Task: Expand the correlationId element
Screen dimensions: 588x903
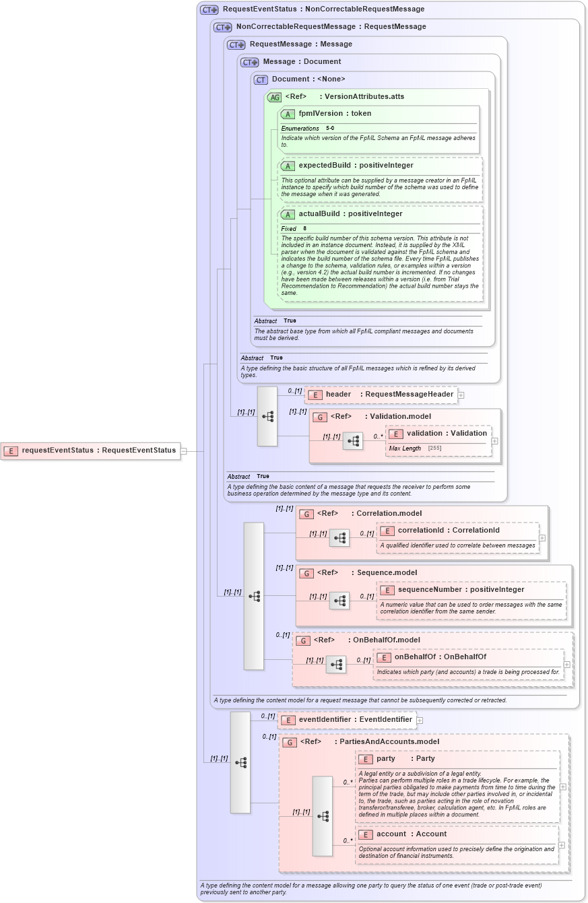Action: tap(542, 538)
